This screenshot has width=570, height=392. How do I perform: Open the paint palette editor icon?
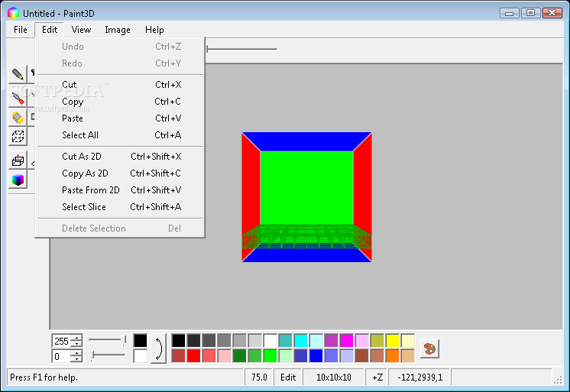pos(429,348)
